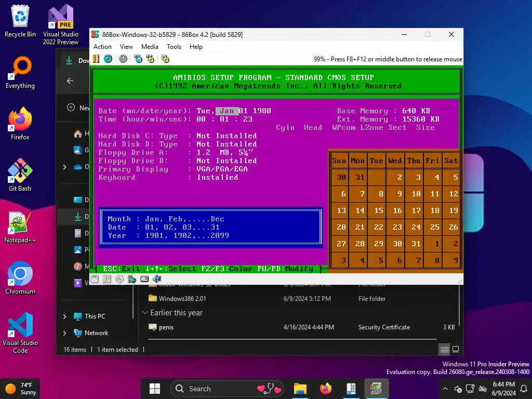Open File Explorer from taskbar

(x=300, y=389)
